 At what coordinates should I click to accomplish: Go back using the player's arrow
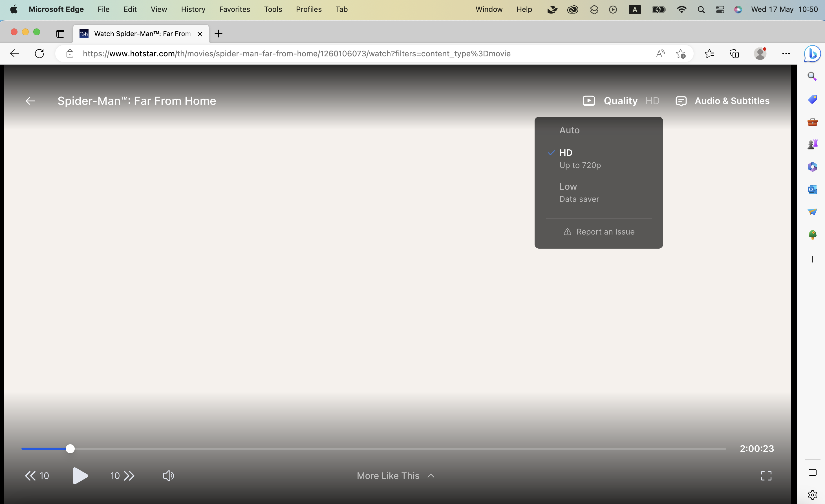coord(30,101)
